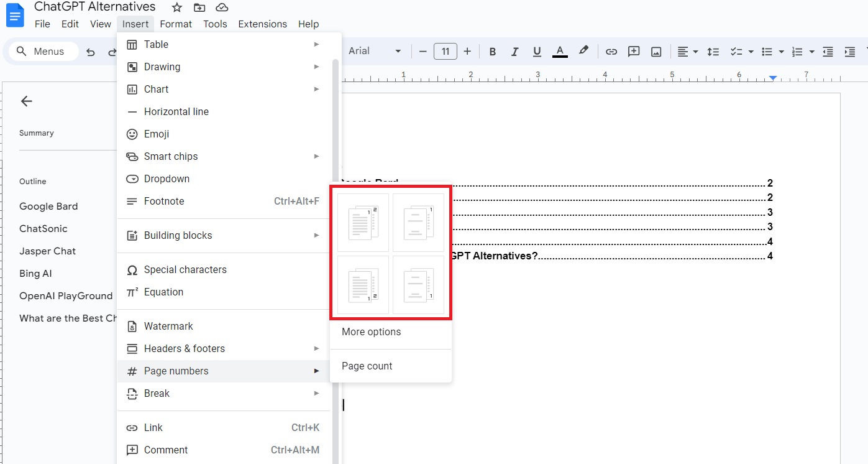
Task: Open the Arial font dropdown
Action: click(x=375, y=51)
